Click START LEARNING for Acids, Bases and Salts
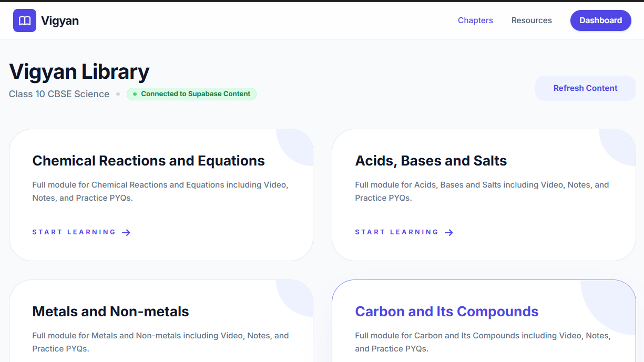The image size is (644, 362). [x=397, y=232]
